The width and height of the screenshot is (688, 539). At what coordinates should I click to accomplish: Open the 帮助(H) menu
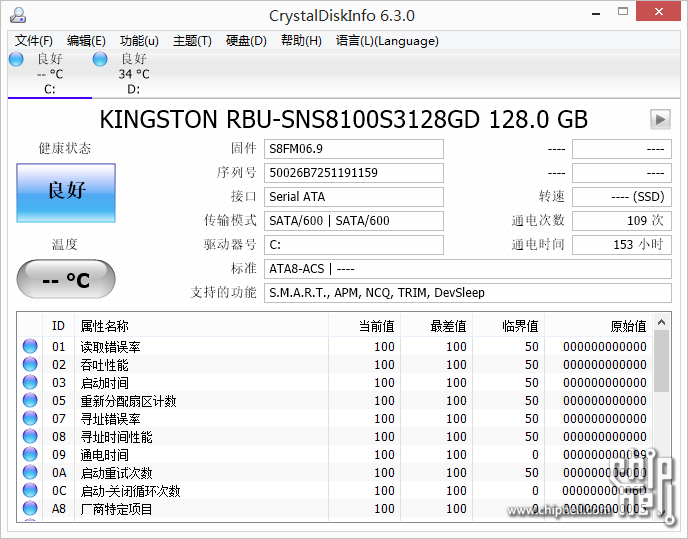301,41
